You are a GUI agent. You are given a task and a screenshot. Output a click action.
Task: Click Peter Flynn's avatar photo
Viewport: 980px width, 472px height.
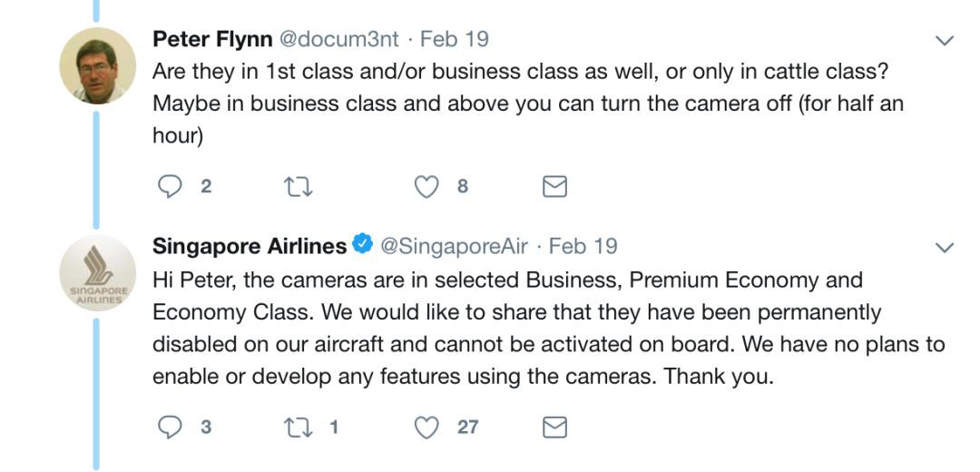pos(97,65)
